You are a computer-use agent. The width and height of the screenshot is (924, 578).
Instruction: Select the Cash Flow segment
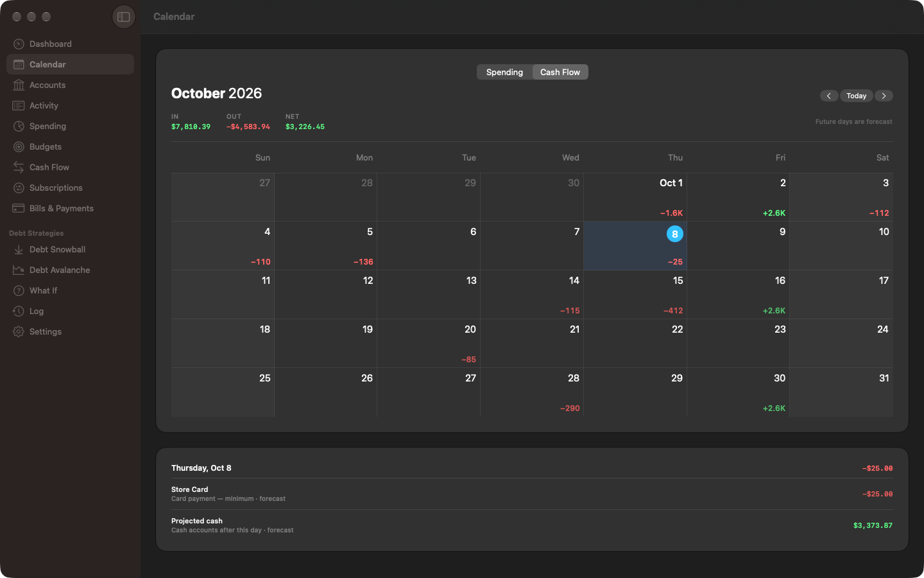(x=560, y=72)
